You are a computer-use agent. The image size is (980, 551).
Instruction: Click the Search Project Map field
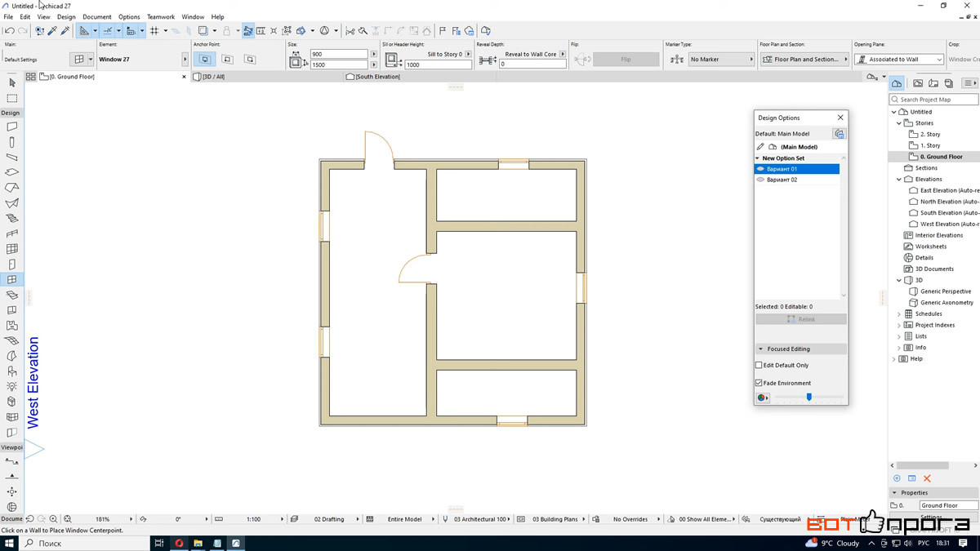[934, 100]
